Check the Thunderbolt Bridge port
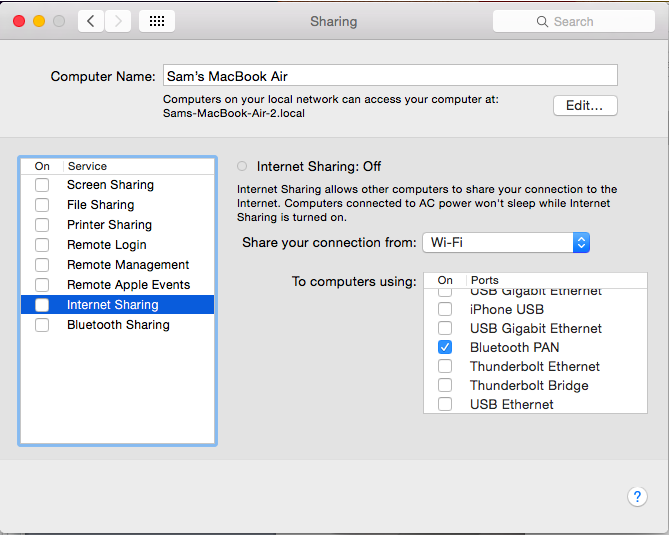The width and height of the screenshot is (669, 535). [445, 386]
